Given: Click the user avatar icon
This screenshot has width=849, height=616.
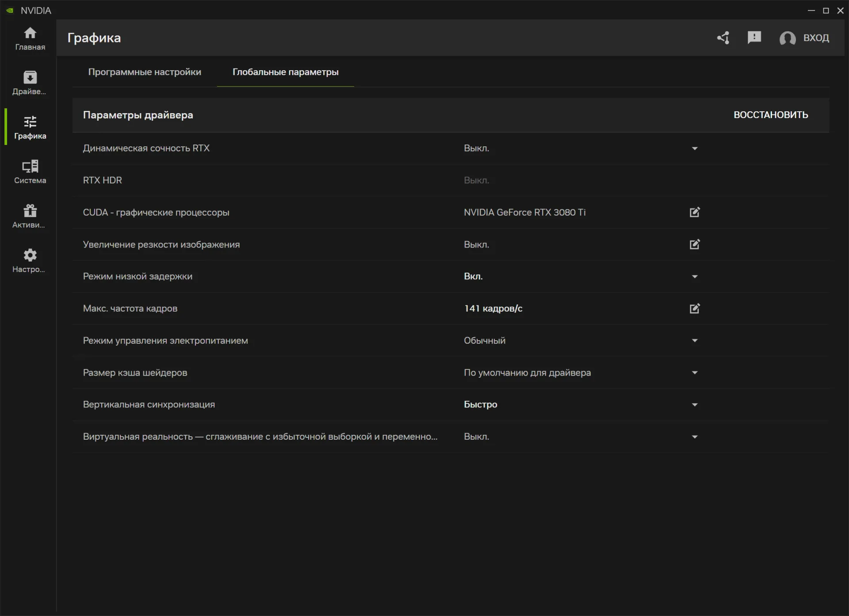Looking at the screenshot, I should (x=788, y=38).
